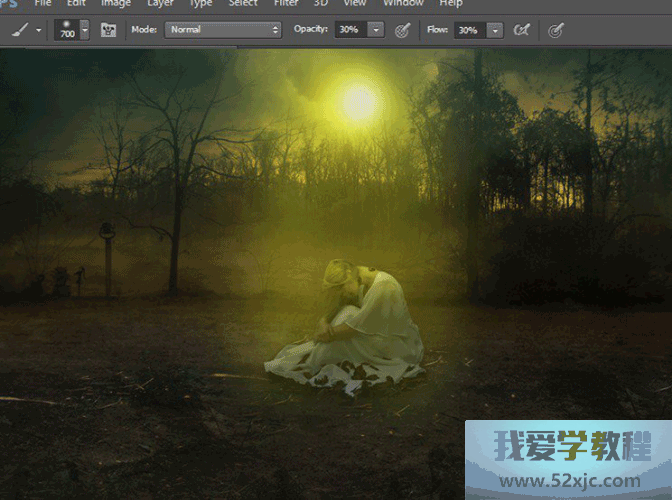Image resolution: width=672 pixels, height=500 pixels.
Task: Open the Edit menu
Action: click(x=76, y=4)
